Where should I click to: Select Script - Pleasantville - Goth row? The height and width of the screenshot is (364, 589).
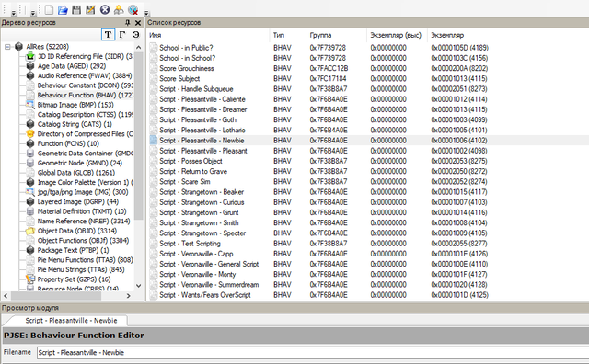[368, 120]
